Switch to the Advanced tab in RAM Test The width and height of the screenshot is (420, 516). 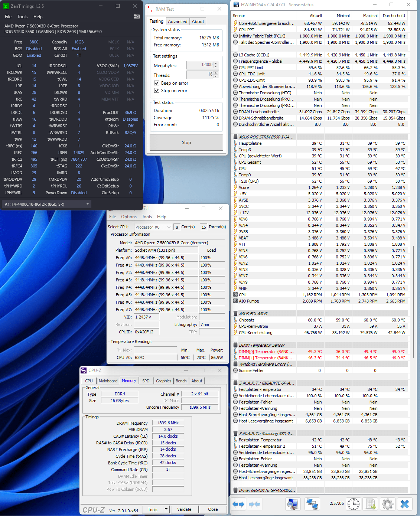coord(178,22)
